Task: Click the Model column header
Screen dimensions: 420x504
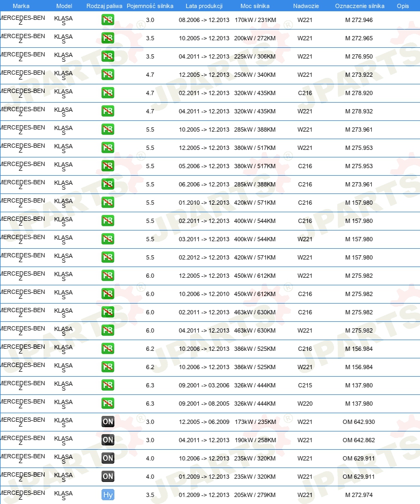Action: (64, 6)
